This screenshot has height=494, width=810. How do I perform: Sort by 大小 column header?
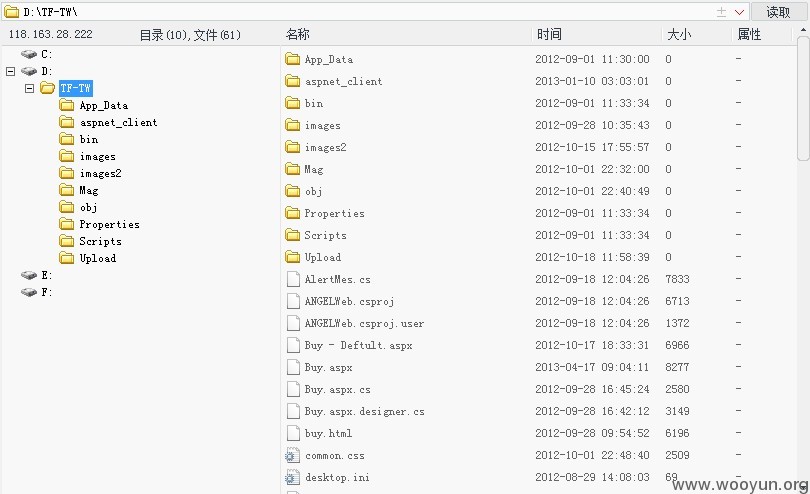679,35
